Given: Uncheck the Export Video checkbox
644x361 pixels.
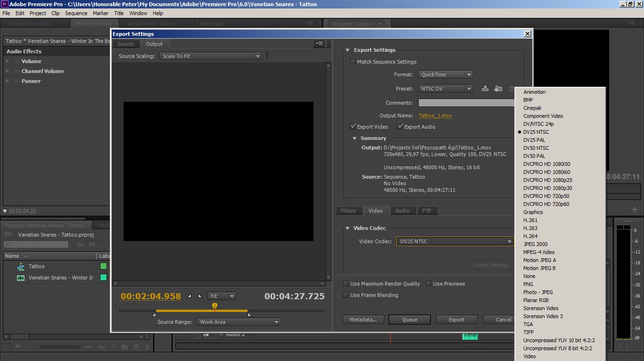Looking at the screenshot, I should (x=353, y=127).
